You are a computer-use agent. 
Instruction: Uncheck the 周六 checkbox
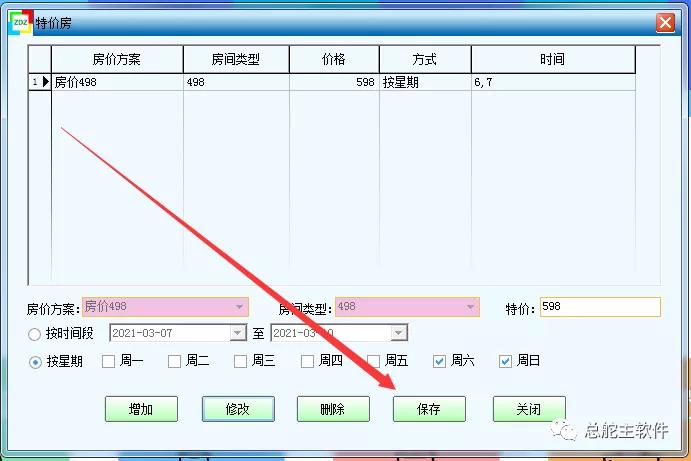[x=439, y=361]
